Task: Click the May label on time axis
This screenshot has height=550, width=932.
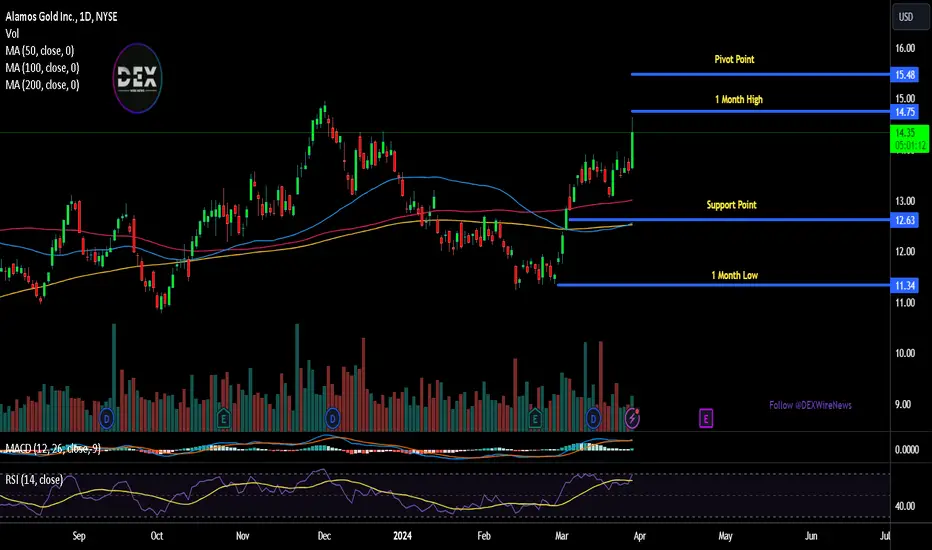Action: point(726,536)
